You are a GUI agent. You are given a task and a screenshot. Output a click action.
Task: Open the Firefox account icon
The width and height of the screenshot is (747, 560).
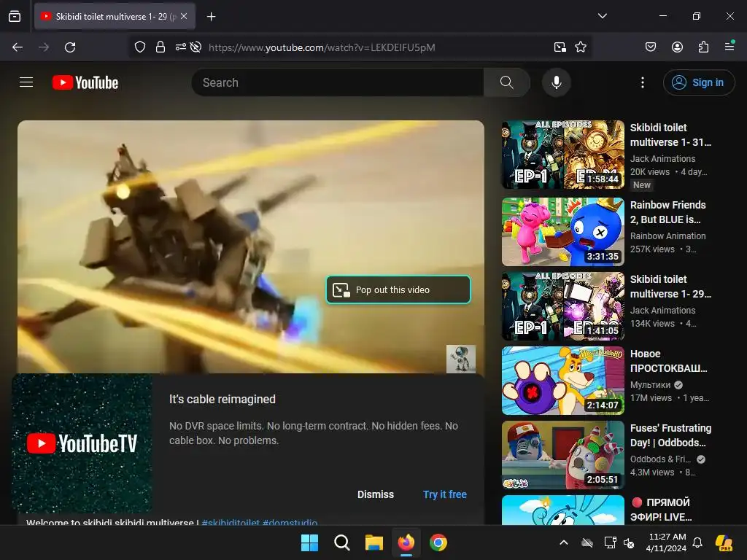(677, 47)
